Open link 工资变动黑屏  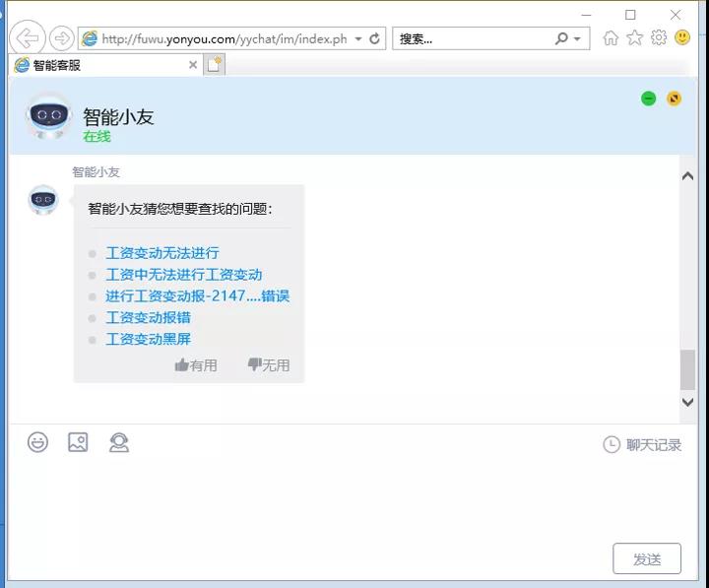[149, 339]
